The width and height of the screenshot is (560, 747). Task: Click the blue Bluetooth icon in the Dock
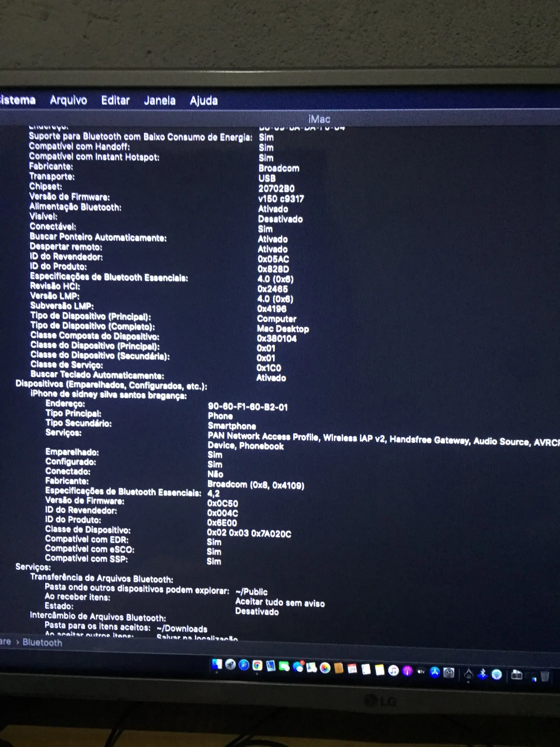point(483,673)
